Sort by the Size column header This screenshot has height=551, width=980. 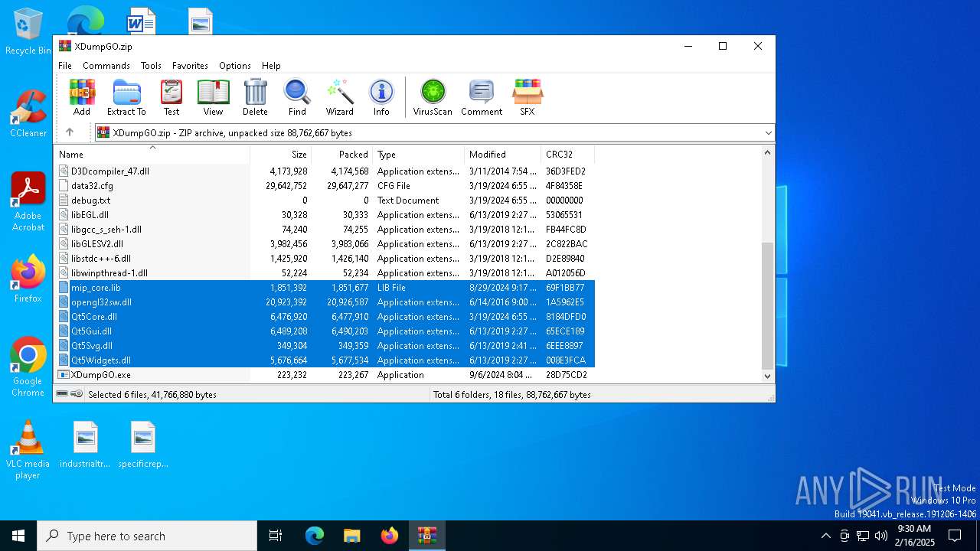click(281, 154)
